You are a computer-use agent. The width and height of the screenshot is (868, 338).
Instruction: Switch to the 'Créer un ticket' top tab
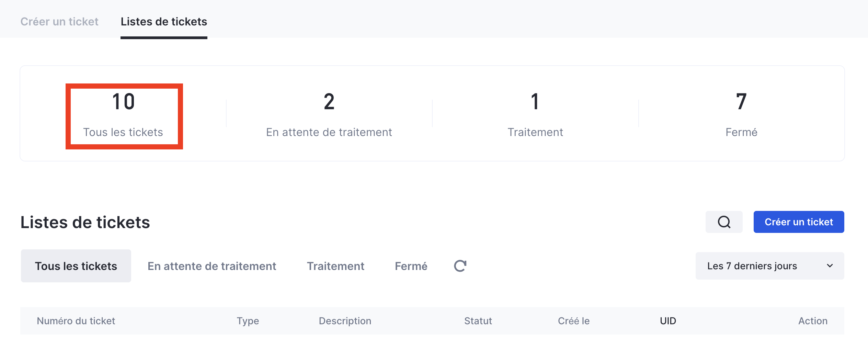[x=59, y=22]
